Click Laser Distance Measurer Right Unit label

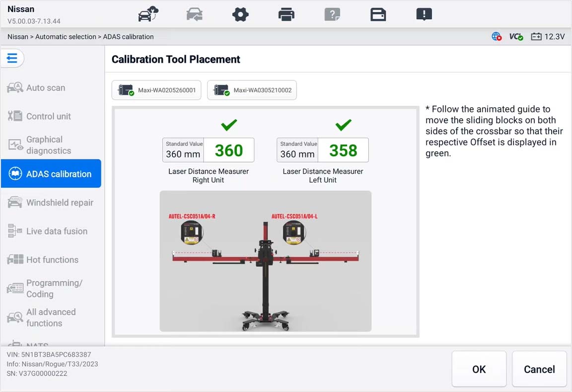[209, 175]
